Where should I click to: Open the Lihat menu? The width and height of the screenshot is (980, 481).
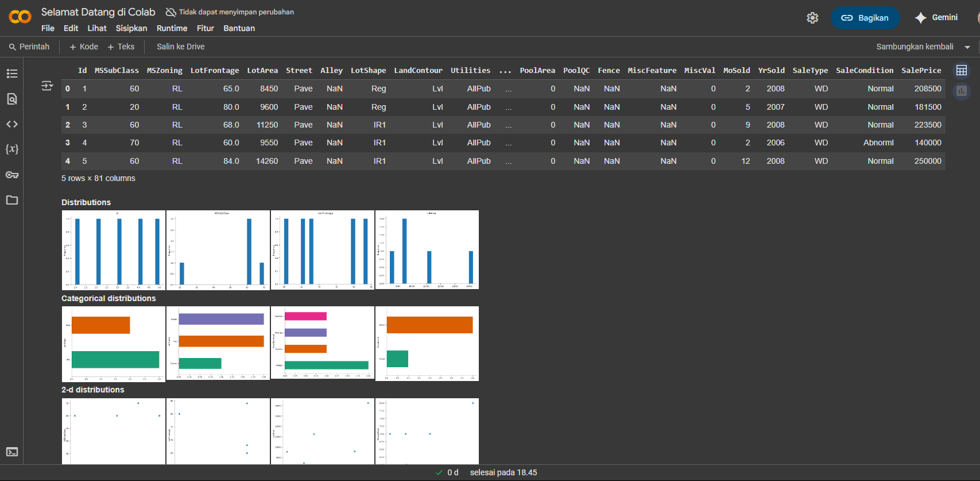pos(97,28)
